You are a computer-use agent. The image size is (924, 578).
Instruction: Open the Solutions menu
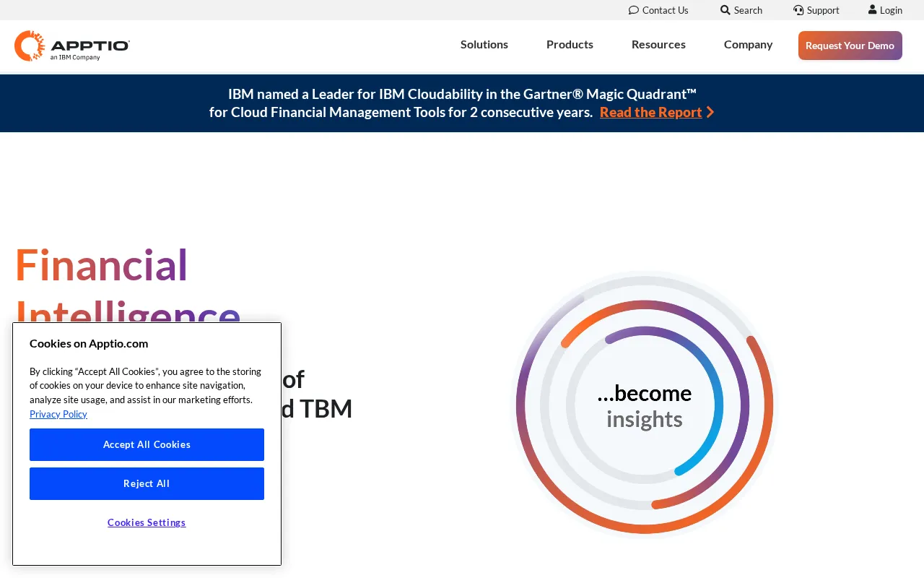(x=484, y=45)
